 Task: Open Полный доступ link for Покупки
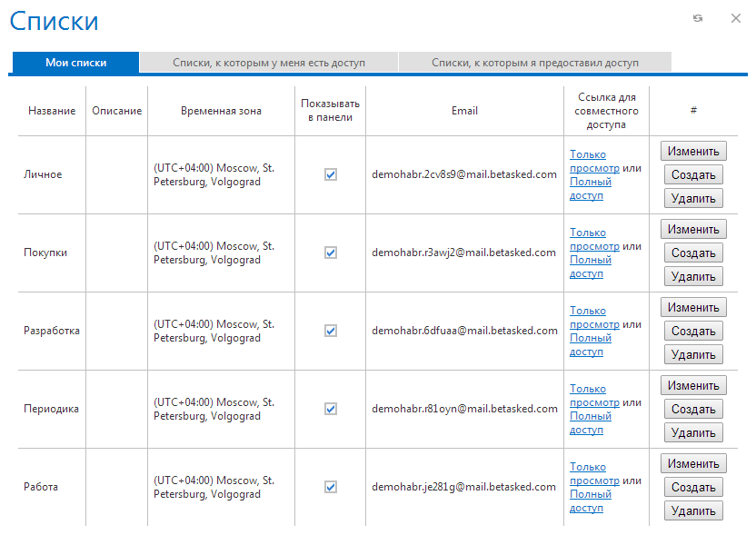(590, 267)
